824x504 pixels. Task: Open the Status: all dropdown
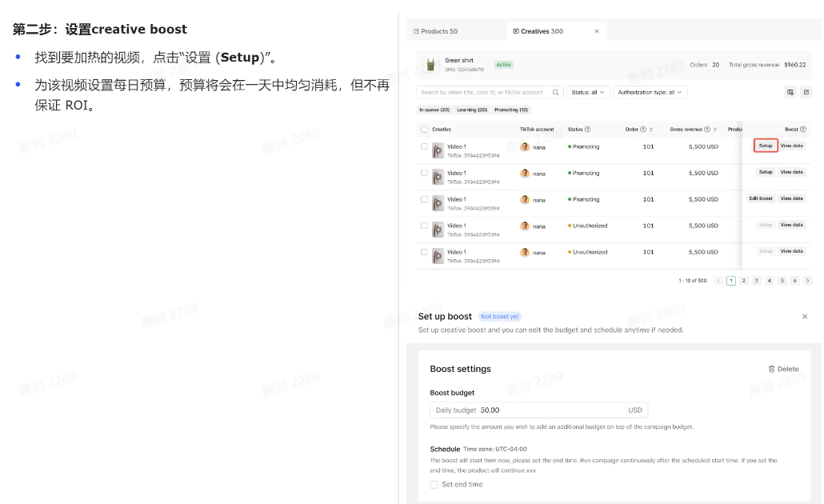point(587,93)
